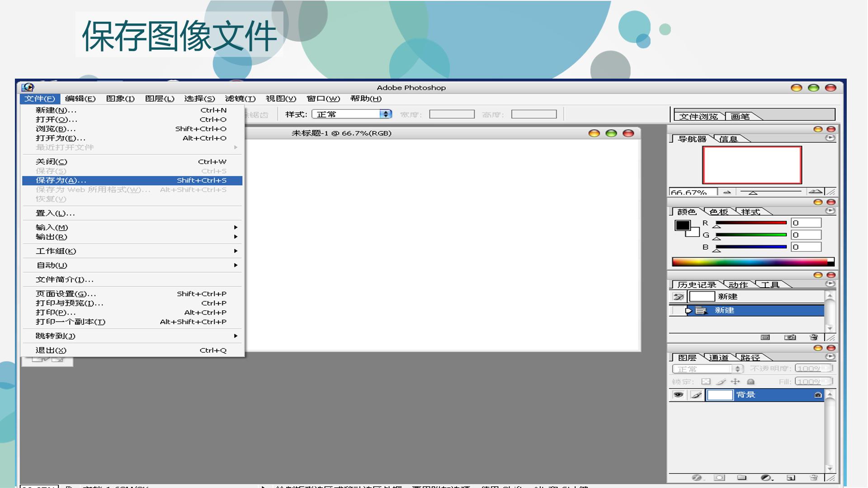
Task: Choose 置入(L)... menu entry
Action: click(132, 213)
